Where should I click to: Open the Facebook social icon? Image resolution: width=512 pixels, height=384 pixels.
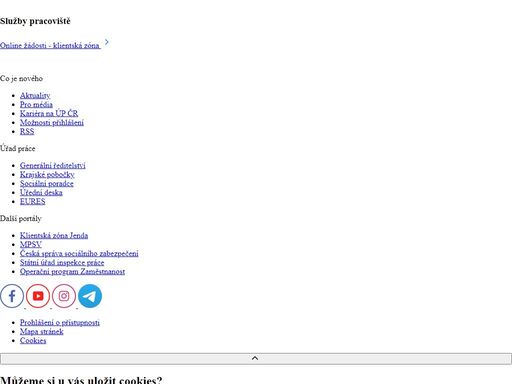(x=12, y=296)
